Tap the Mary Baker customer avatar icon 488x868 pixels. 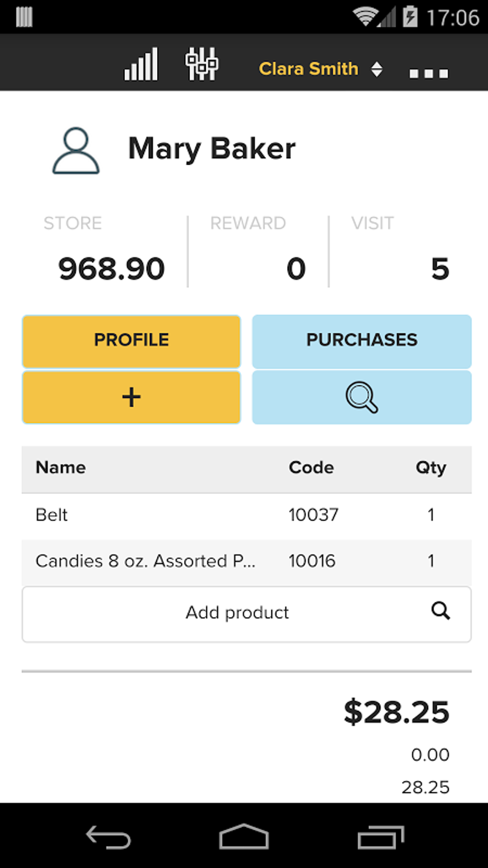[76, 150]
